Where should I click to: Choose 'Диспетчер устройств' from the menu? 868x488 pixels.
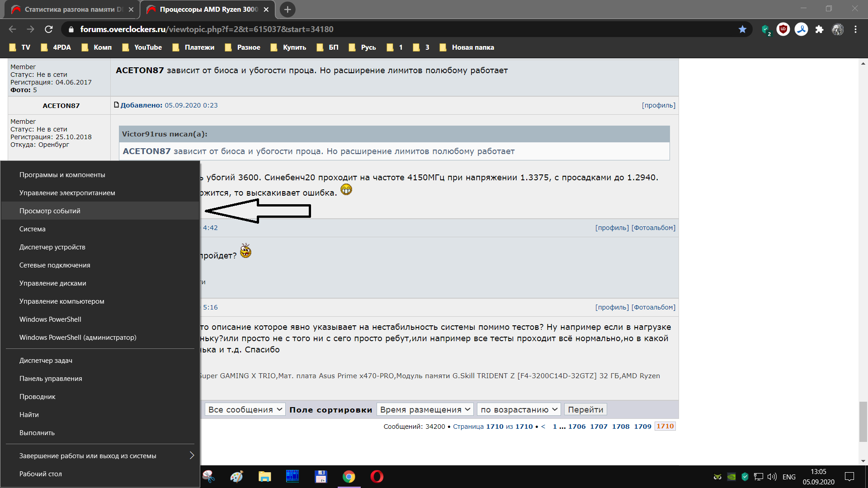click(52, 247)
